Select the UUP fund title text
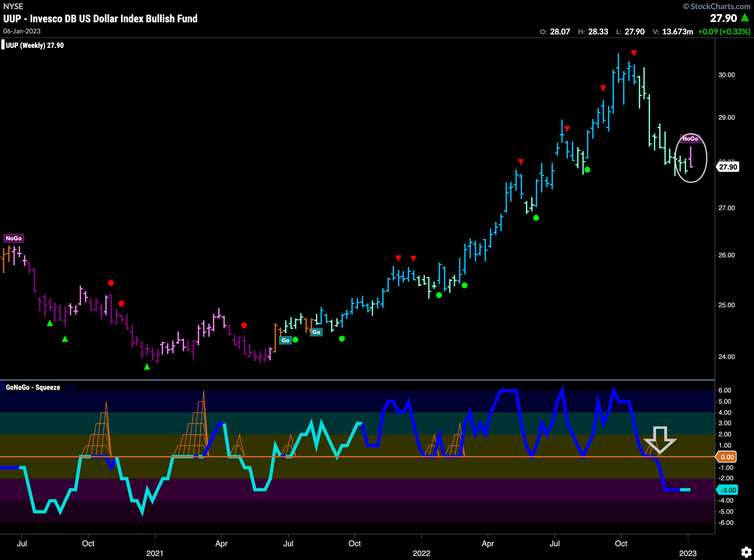The image size is (754, 560). click(100, 19)
